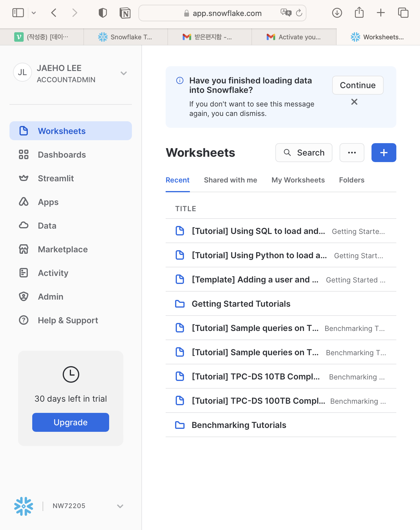Expand the NW72205 account selector chevron

coord(120,506)
